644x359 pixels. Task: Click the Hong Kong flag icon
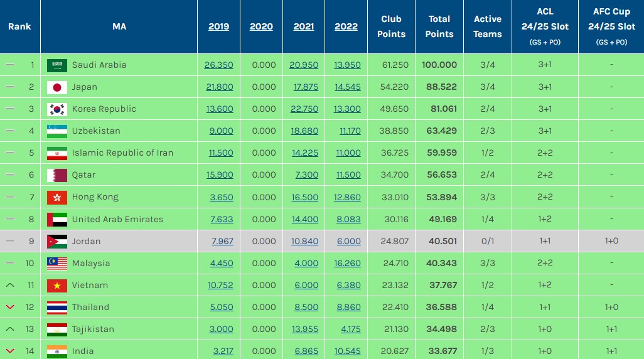57,198
